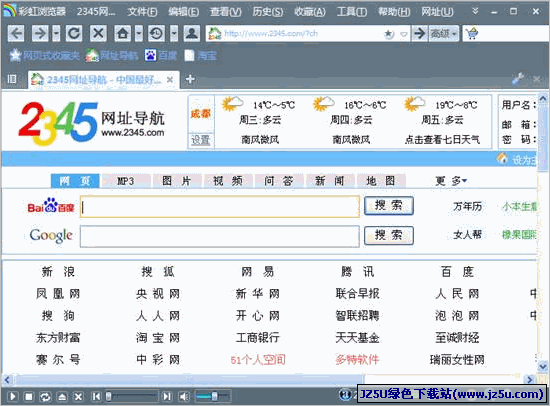Select the 网页 search tab
This screenshot has width=550, height=406.
[75, 181]
